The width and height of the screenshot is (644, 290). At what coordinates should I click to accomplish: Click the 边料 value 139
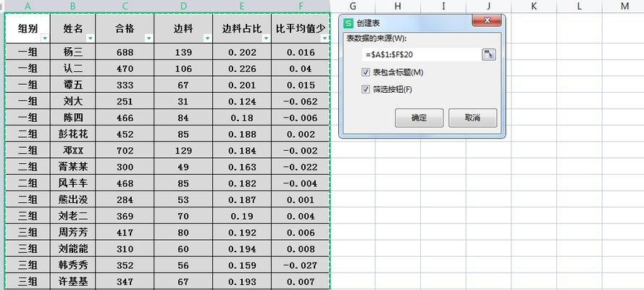click(x=183, y=51)
